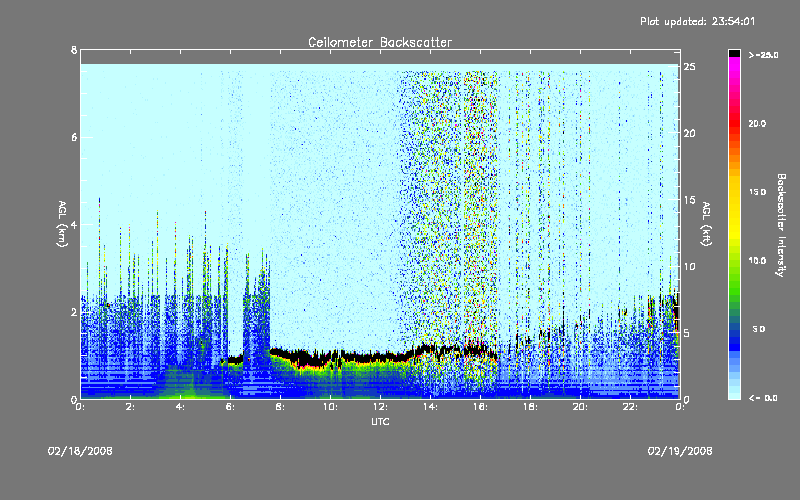Click the '2:' hour tick on time axis
Viewport: 800px width, 500px height.
(131, 407)
